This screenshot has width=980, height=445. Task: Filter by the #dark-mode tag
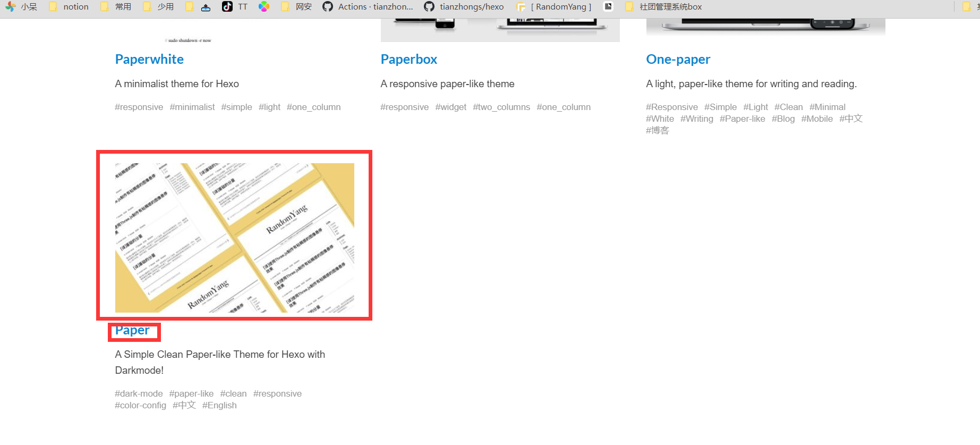coord(139,393)
